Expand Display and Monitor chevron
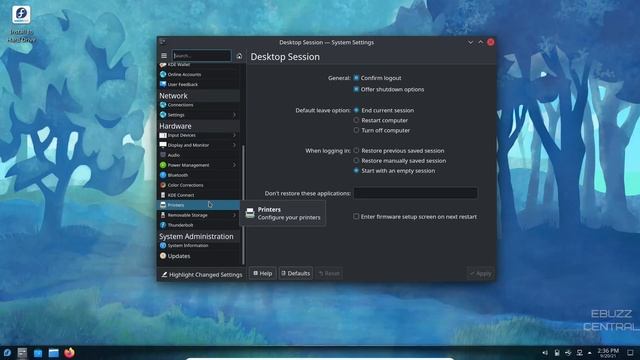 [x=234, y=145]
